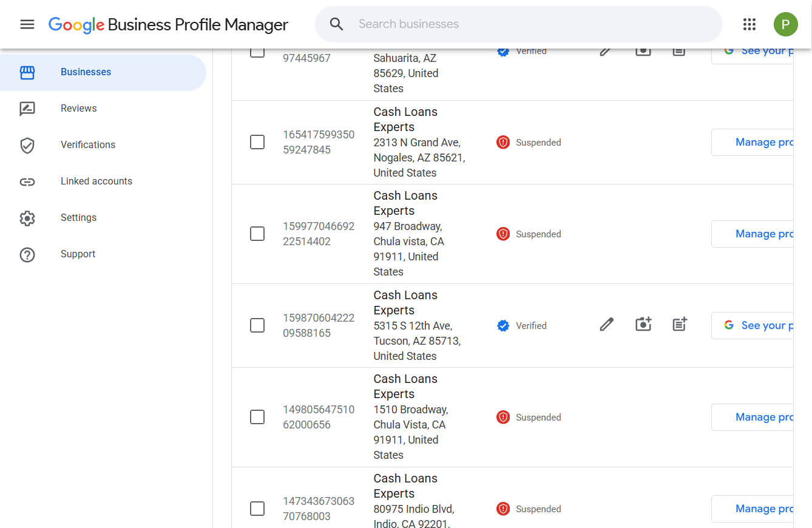This screenshot has width=812, height=528.
Task: Click Verified badge for Sahuarita listing
Action: (x=503, y=52)
